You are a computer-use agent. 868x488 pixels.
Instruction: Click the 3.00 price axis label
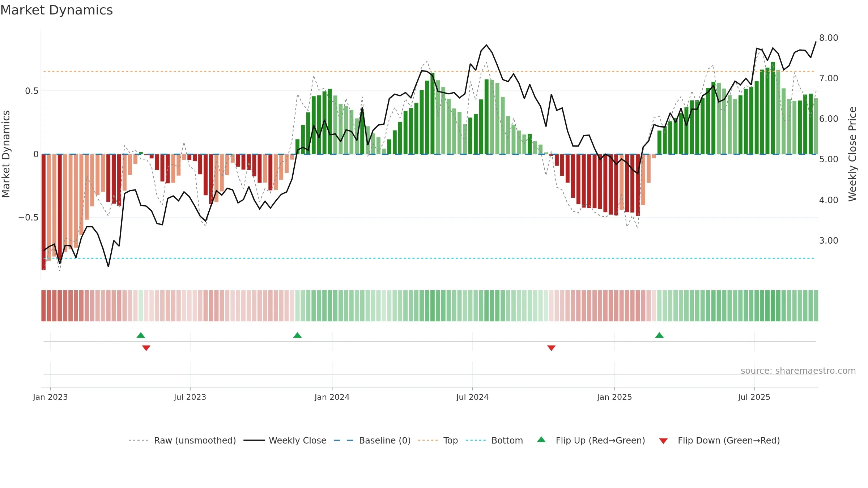(829, 240)
